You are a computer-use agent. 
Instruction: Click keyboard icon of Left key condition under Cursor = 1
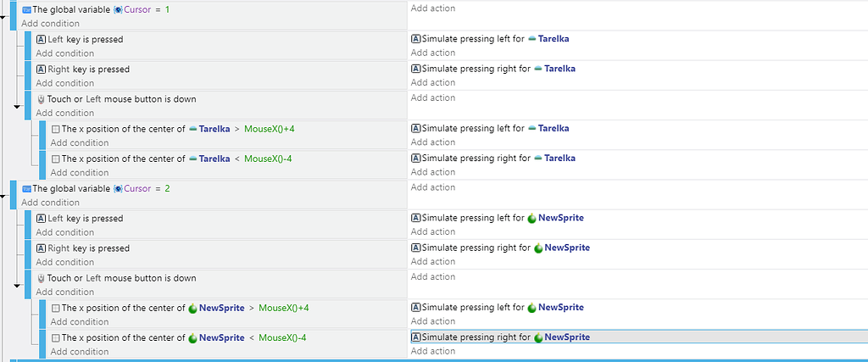click(41, 40)
